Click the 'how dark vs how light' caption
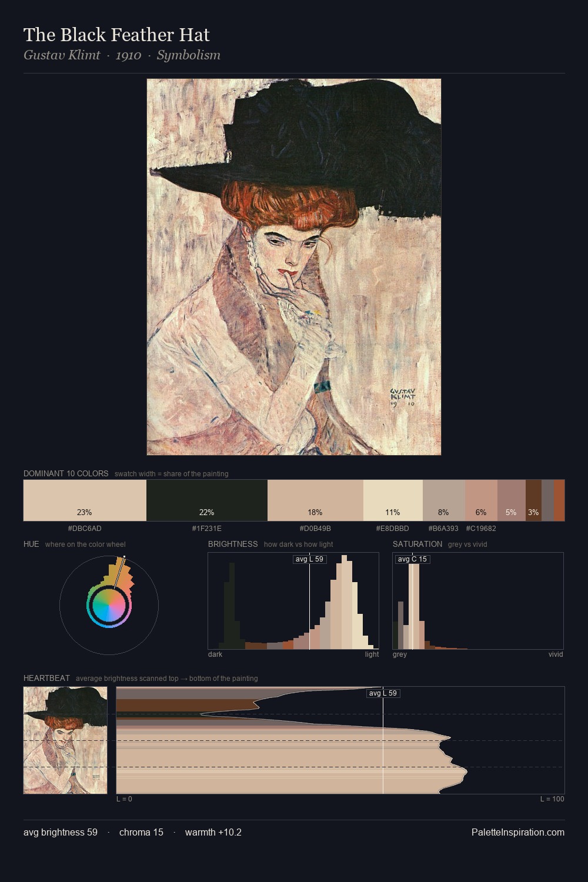 299,544
